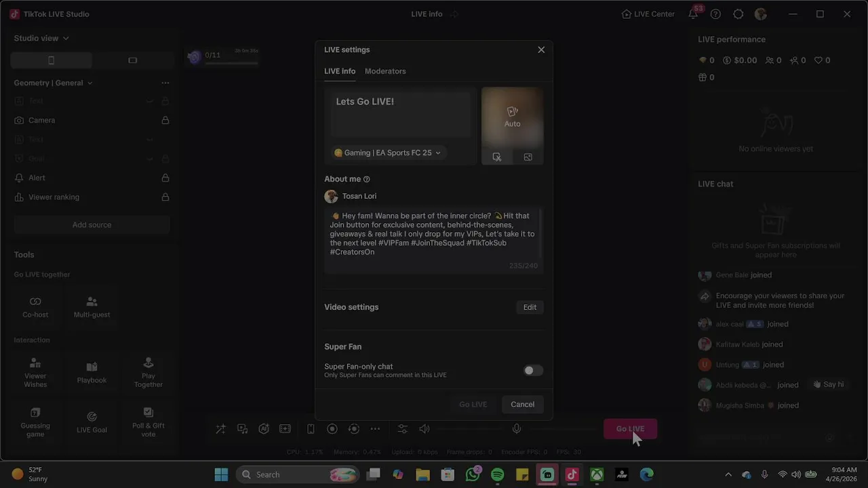Image resolution: width=868 pixels, height=488 pixels.
Task: Toggle the lock on the Goal source
Action: 165,159
